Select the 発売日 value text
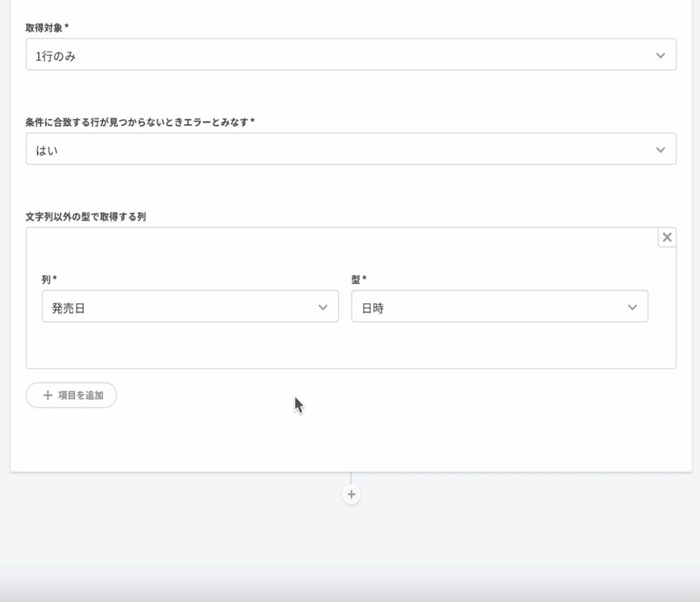Image resolution: width=700 pixels, height=602 pixels. pyautogui.click(x=68, y=308)
